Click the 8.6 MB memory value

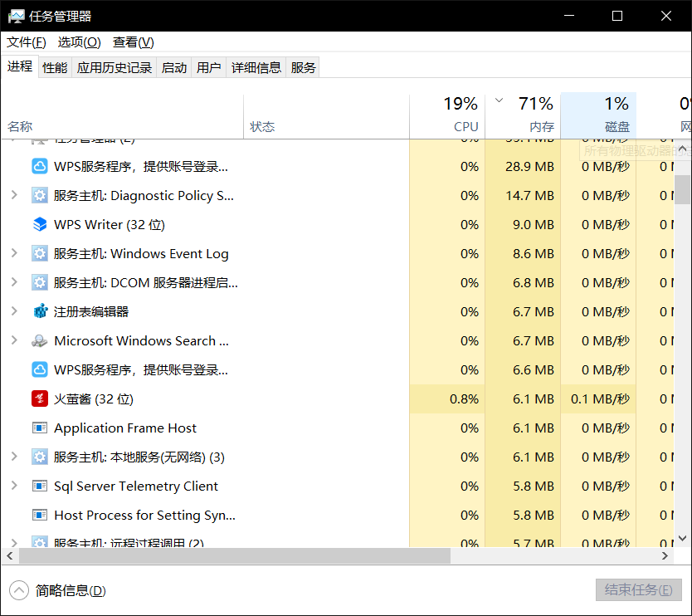534,254
